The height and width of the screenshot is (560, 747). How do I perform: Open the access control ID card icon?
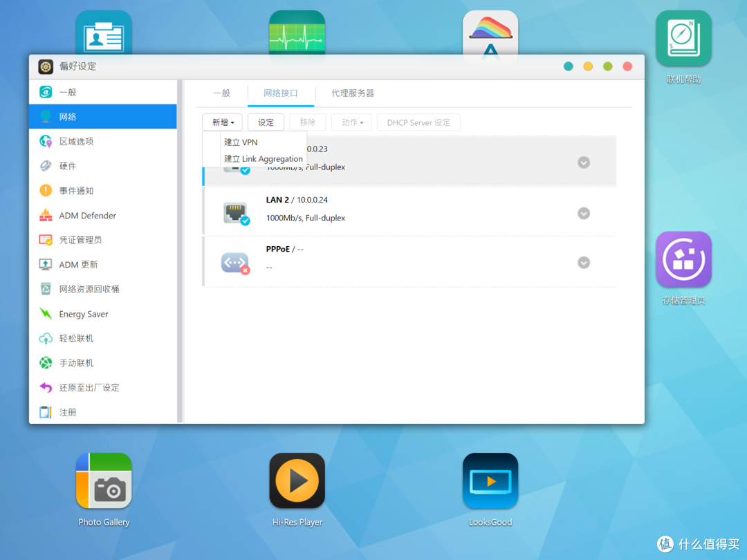(x=104, y=32)
